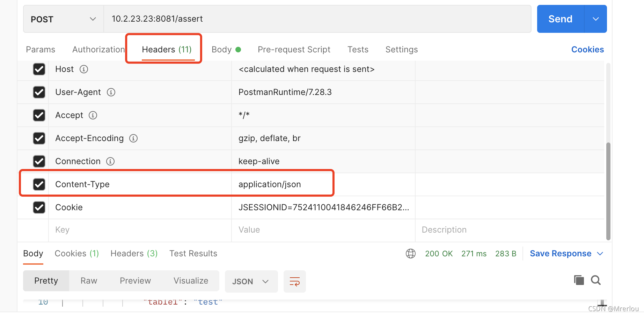This screenshot has height=315, width=644.
Task: Click the gzip, deflate, br value
Action: (x=270, y=138)
